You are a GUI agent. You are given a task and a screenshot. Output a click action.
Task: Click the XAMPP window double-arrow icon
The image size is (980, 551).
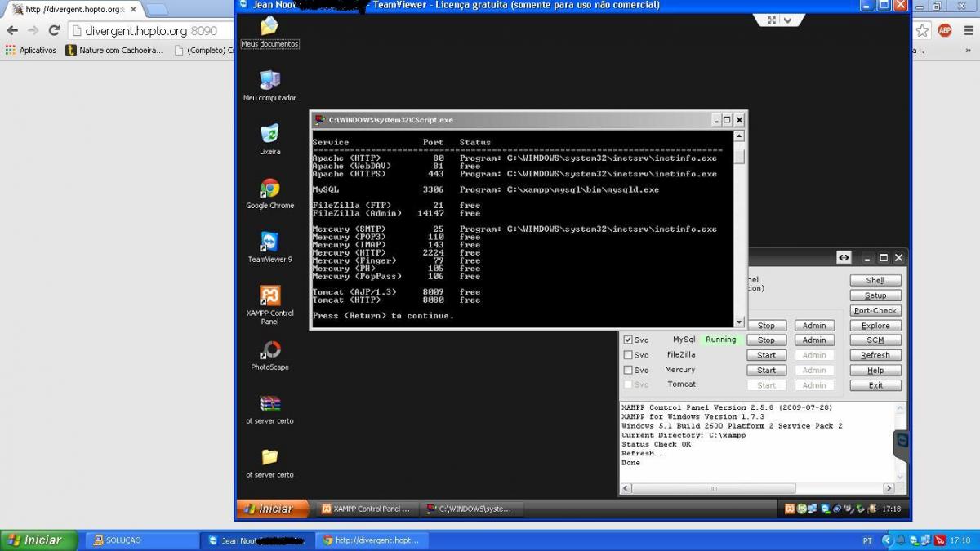click(844, 257)
